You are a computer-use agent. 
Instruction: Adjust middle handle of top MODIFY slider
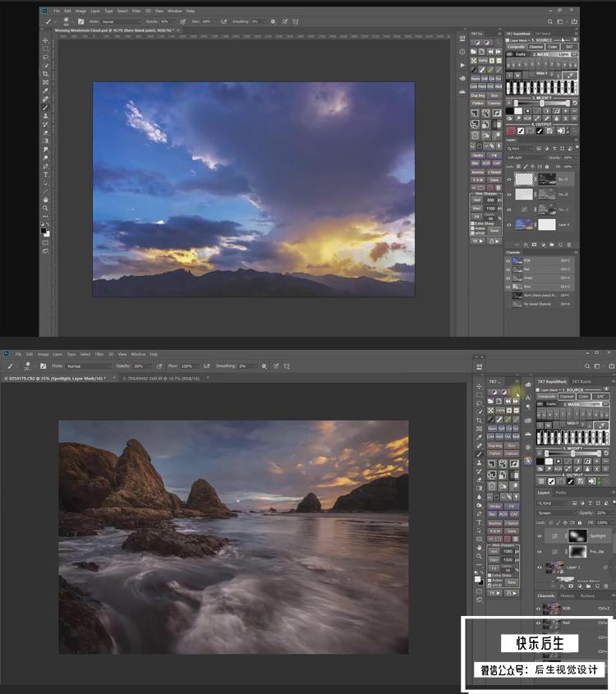pyautogui.click(x=542, y=103)
